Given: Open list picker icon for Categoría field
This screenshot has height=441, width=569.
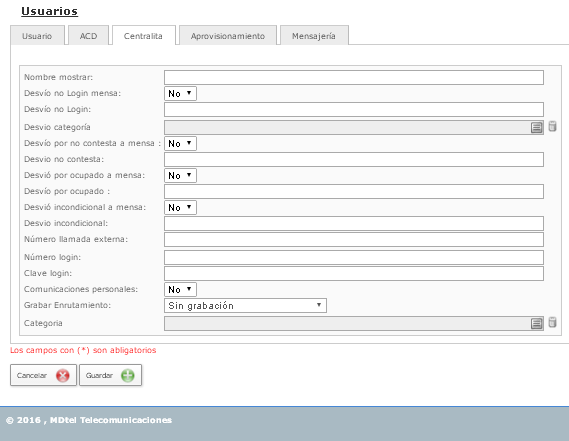Looking at the screenshot, I should click(536, 323).
